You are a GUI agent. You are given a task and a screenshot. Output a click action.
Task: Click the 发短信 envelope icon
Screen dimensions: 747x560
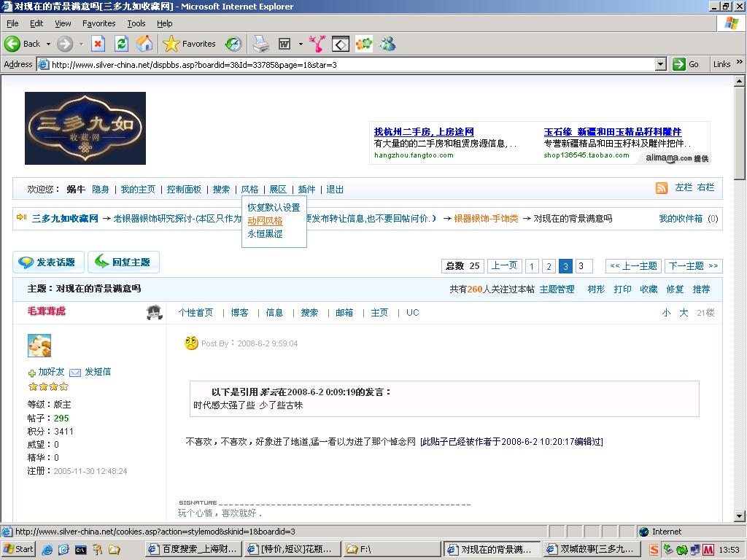[x=75, y=373]
